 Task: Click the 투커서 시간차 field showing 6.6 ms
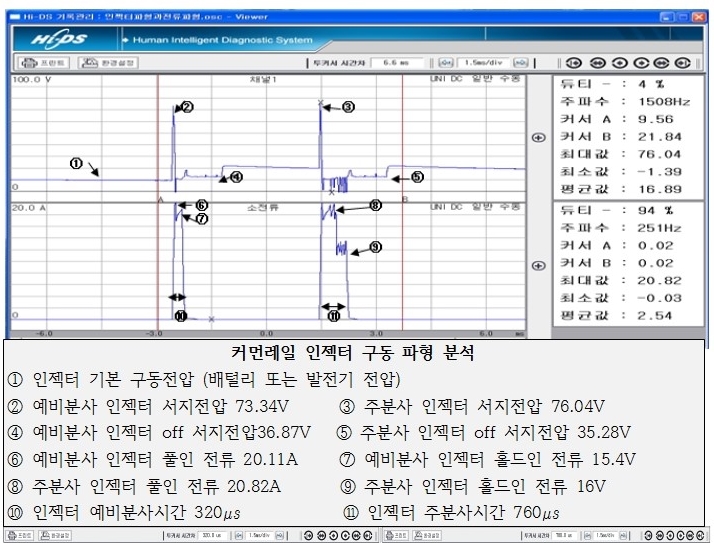[x=397, y=62]
